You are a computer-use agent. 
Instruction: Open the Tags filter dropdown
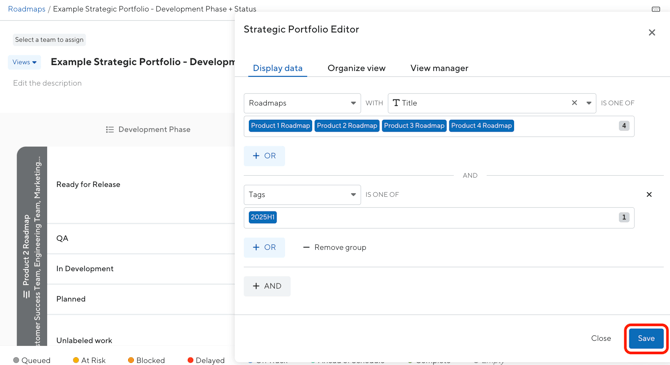[302, 194]
